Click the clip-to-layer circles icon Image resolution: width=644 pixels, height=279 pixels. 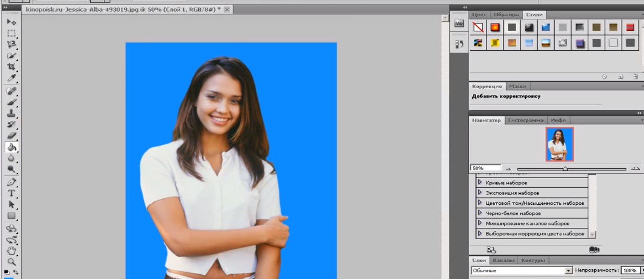pos(594,250)
